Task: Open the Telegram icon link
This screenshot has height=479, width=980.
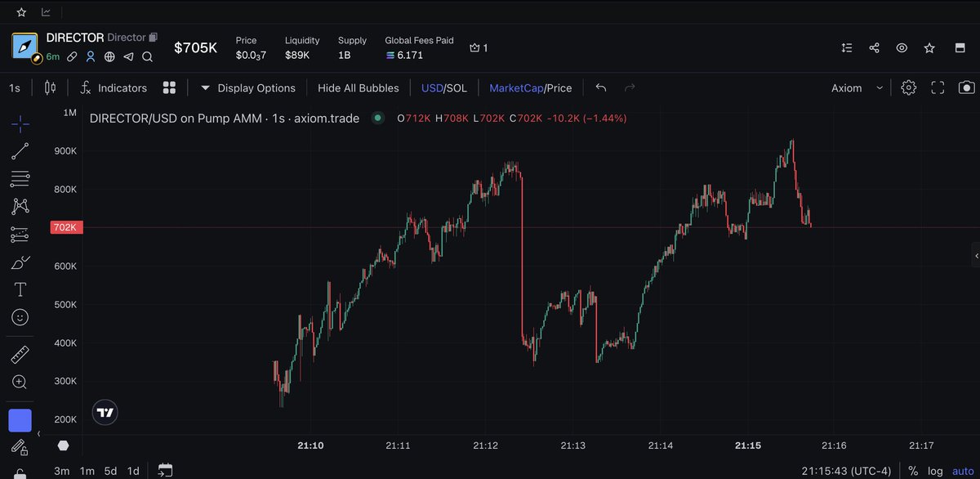Action: (128, 57)
